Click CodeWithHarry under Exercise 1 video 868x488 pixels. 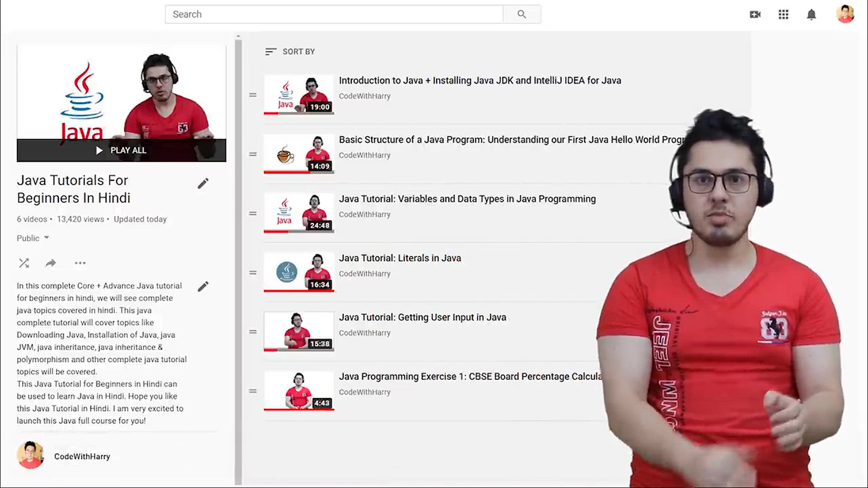365,392
